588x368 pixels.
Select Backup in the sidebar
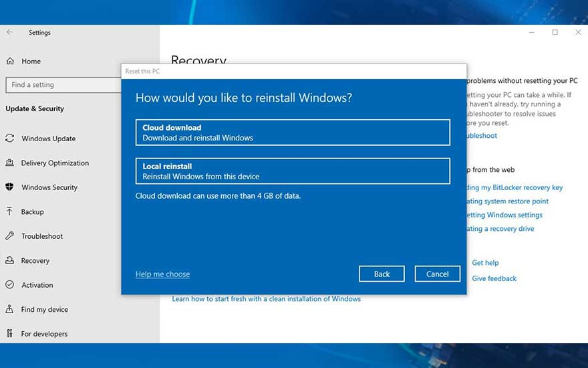point(32,212)
